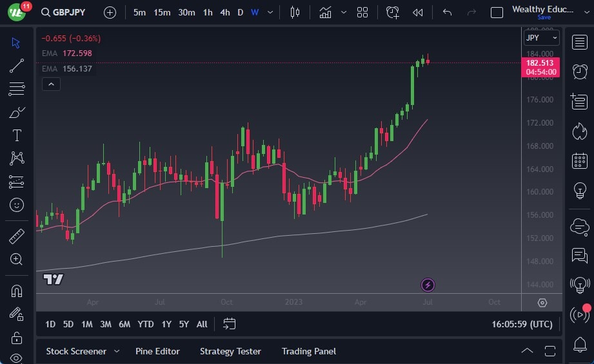This screenshot has width=594, height=364.
Task: Click the replay rewind icon
Action: tap(418, 12)
